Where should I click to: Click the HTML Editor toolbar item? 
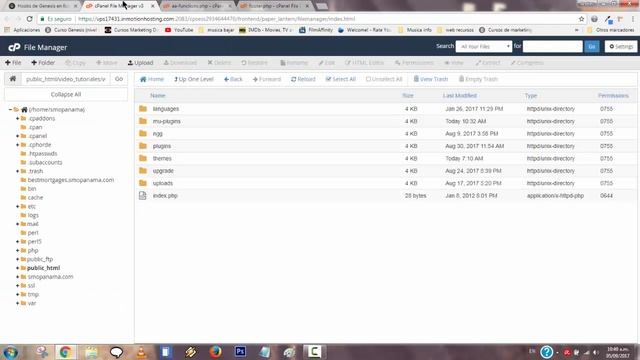pyautogui.click(x=364, y=63)
